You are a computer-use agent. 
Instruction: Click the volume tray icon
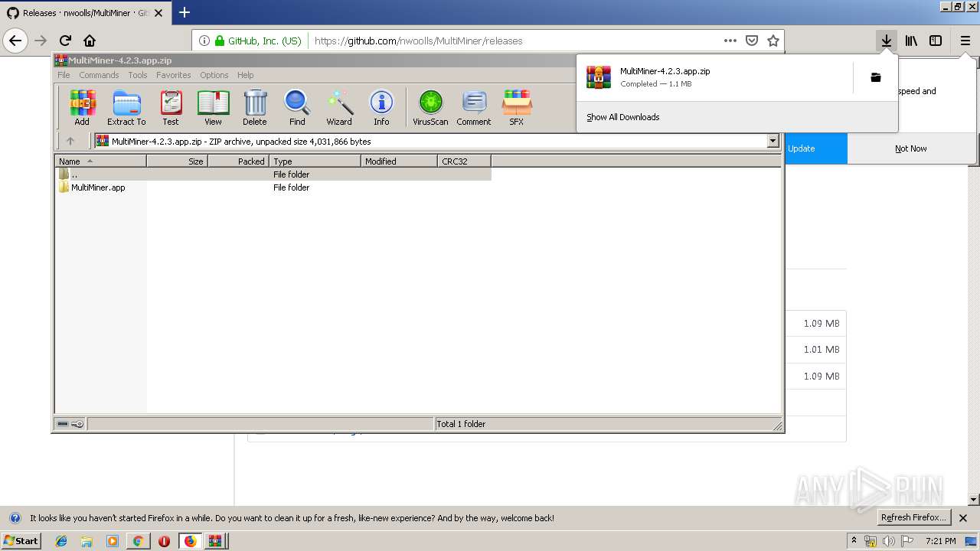click(889, 541)
